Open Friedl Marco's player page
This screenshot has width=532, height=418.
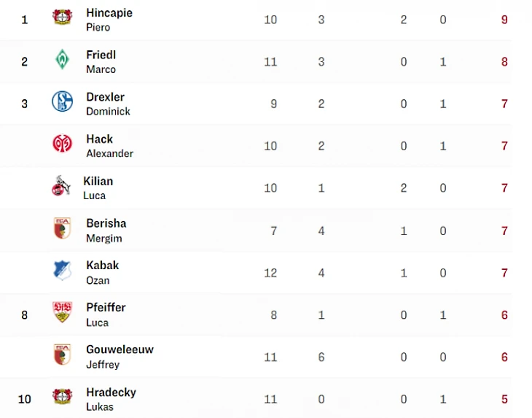point(101,62)
